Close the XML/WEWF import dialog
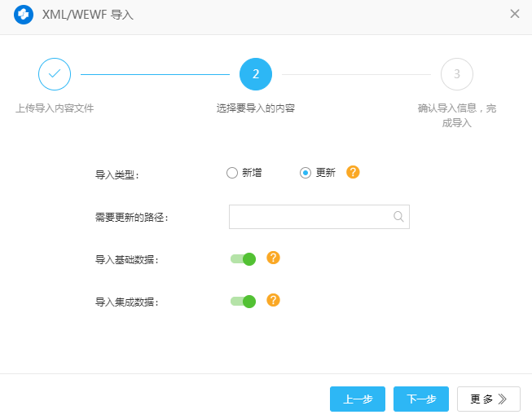 click(514, 14)
